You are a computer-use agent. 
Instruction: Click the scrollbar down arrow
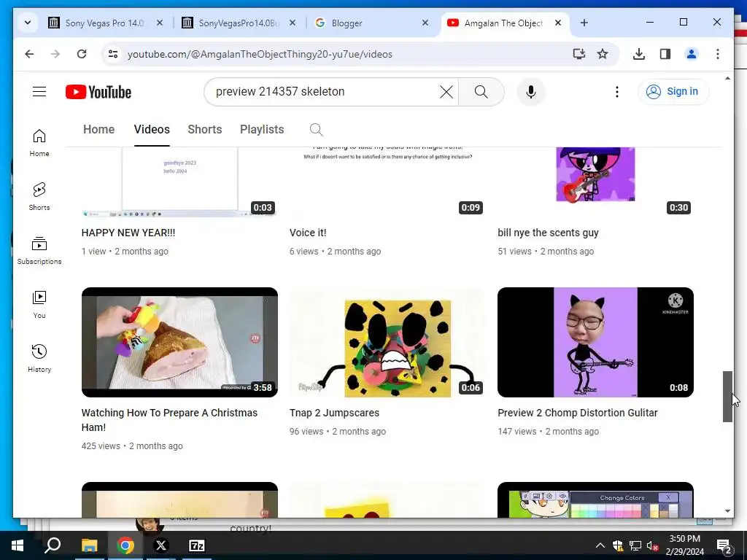(727, 511)
